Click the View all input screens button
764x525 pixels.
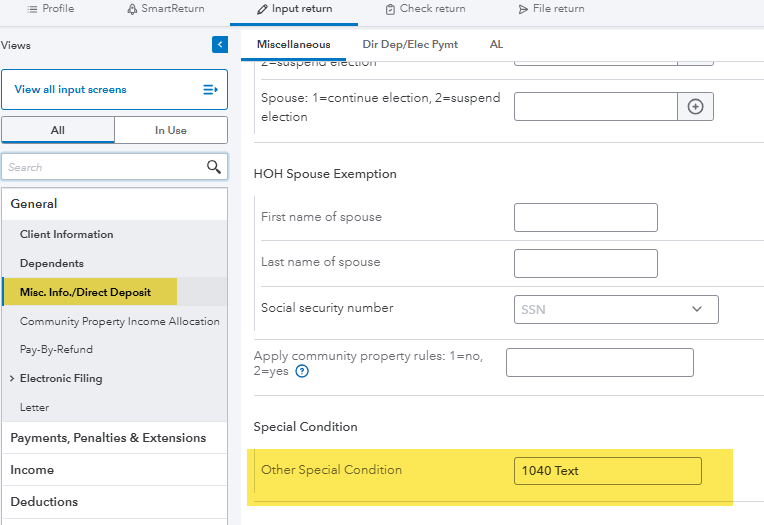114,90
